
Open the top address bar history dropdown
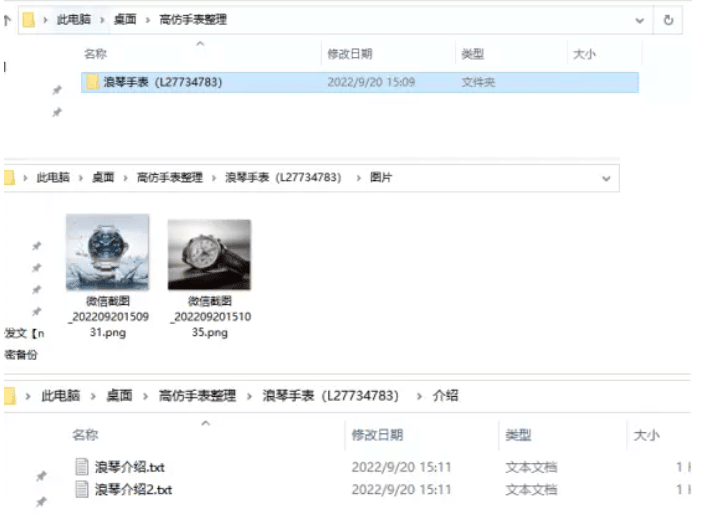[x=640, y=21]
